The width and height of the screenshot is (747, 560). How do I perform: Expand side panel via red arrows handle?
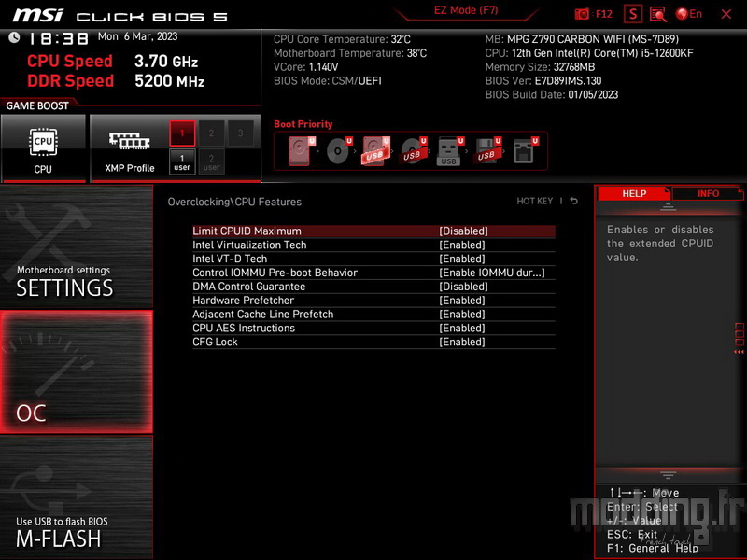(739, 339)
